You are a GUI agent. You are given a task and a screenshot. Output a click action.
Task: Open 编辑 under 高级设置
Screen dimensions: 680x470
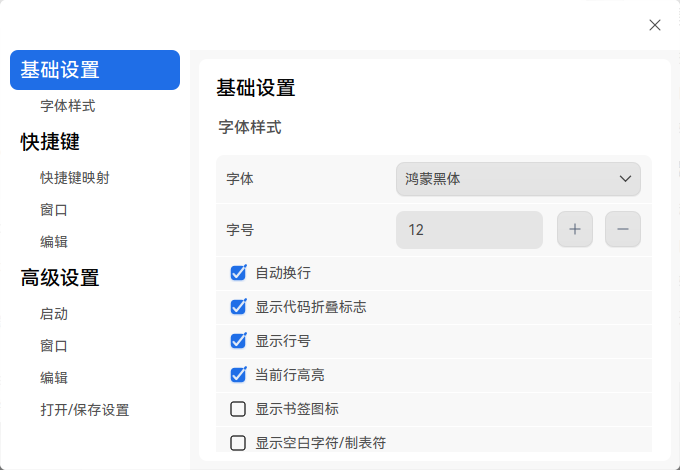pos(54,378)
